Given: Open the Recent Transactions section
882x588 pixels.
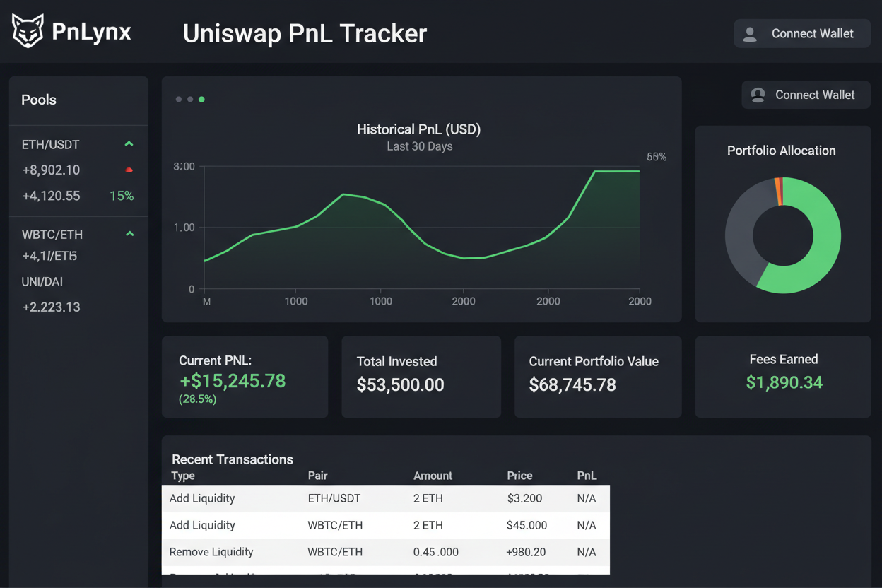Looking at the screenshot, I should 232,459.
